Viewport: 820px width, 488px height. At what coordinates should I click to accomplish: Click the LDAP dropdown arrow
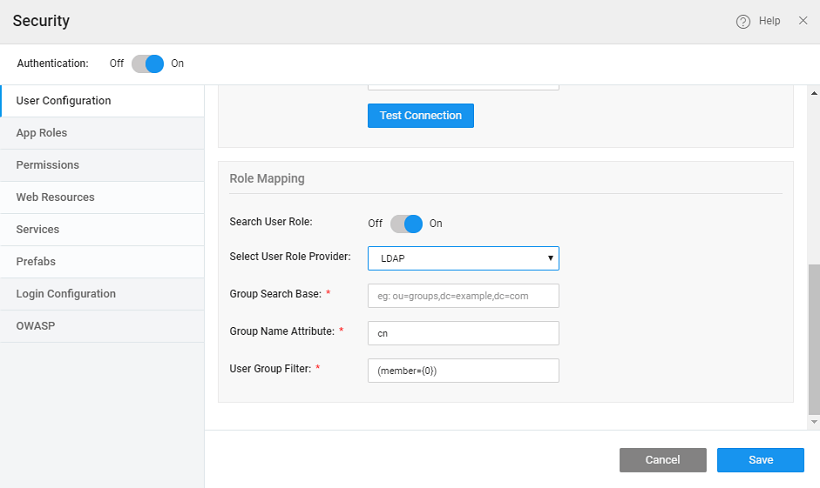550,259
